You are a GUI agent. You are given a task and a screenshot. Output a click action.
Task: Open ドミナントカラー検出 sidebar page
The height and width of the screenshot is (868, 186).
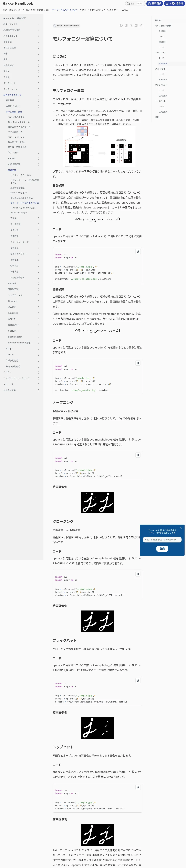(x=21, y=175)
